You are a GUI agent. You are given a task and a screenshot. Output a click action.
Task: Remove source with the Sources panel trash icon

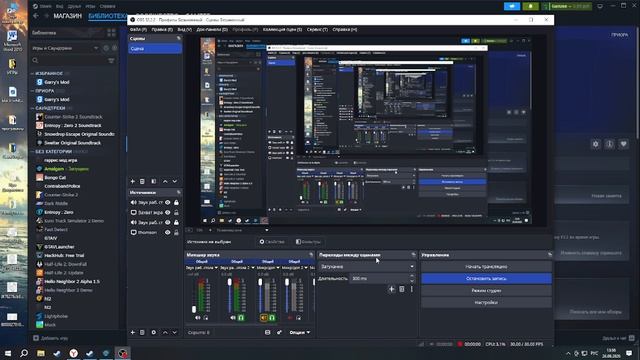coord(142,332)
